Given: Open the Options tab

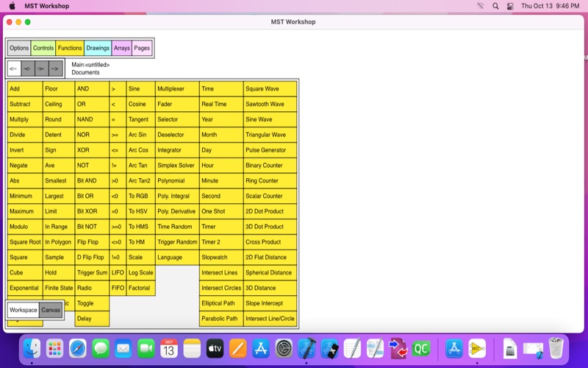Looking at the screenshot, I should (19, 48).
